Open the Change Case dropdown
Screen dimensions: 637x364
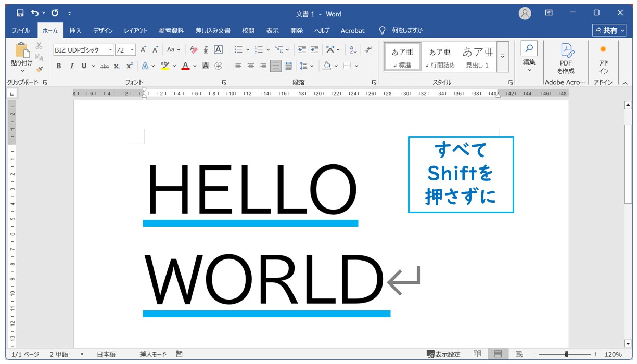[x=173, y=50]
